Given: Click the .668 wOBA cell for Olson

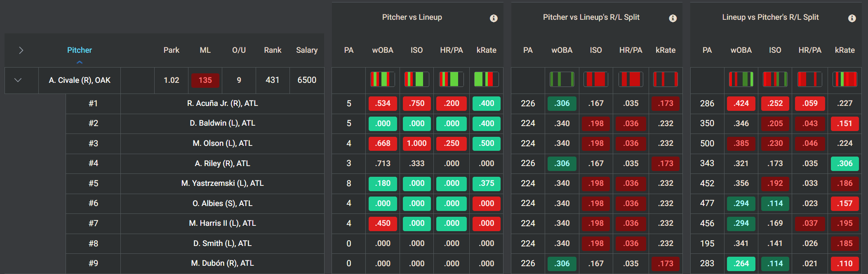Looking at the screenshot, I should click(x=383, y=143).
